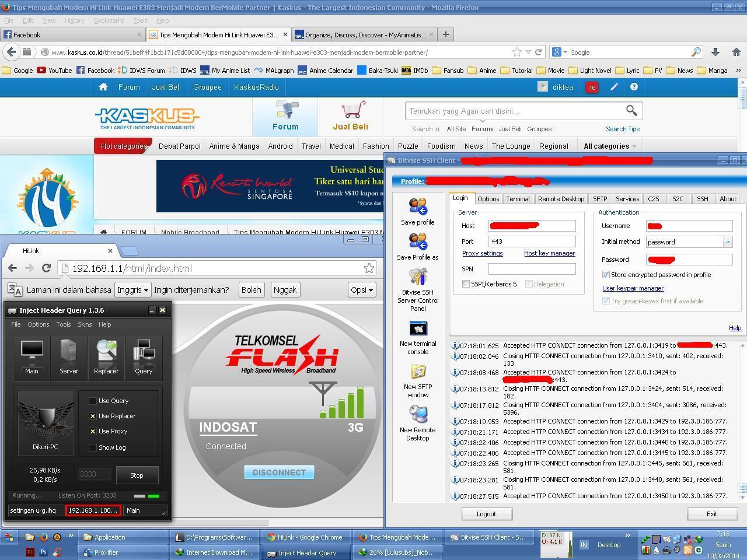Click Firefox page vertical scrollbar

tap(742, 117)
